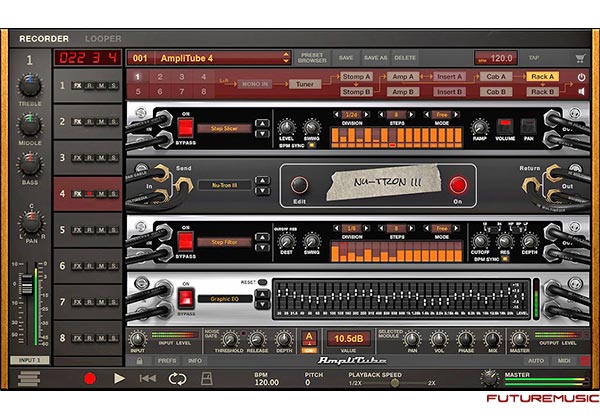Adjust the PLAYBACK SPEED slider handle
The height and width of the screenshot is (420, 600).
[x=395, y=383]
